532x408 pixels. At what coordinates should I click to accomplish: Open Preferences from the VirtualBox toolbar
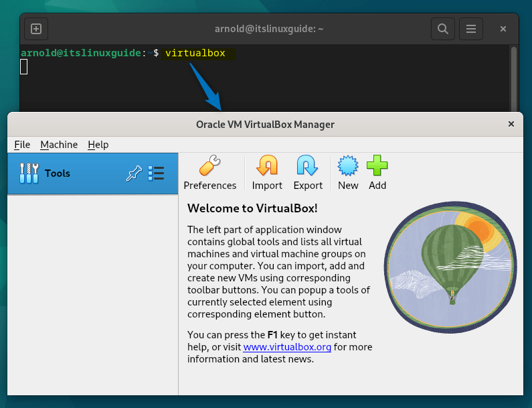click(x=209, y=172)
